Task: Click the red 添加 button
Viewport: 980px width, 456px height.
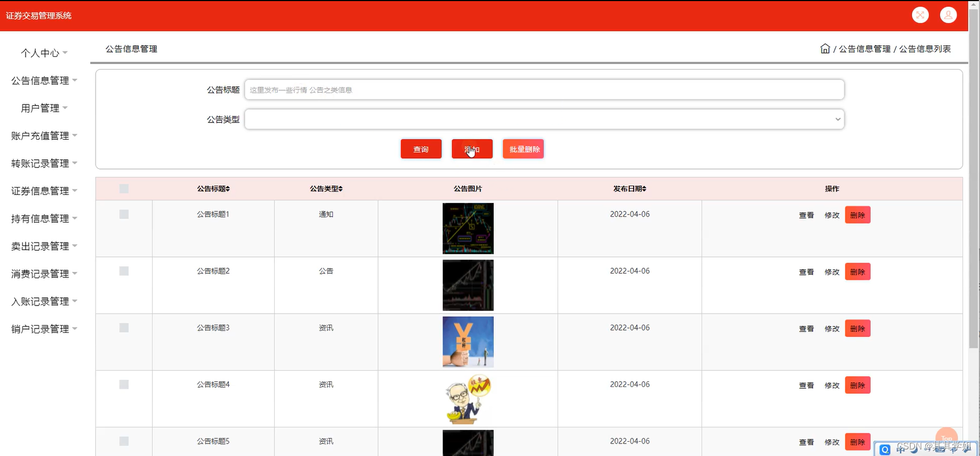Action: pyautogui.click(x=472, y=149)
